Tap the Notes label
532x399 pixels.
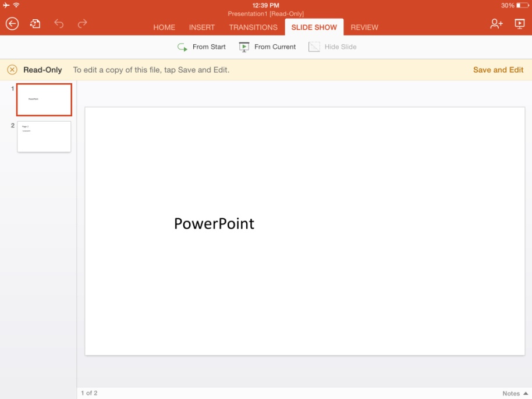click(511, 393)
